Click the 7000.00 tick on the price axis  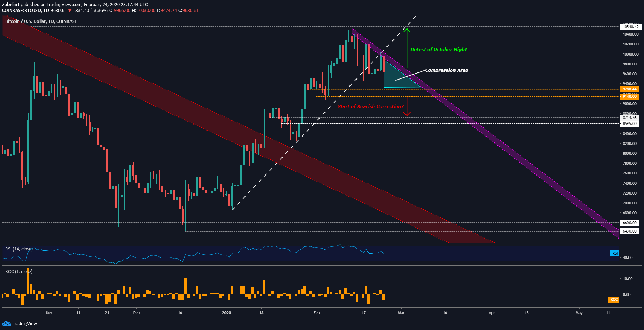[x=630, y=203]
